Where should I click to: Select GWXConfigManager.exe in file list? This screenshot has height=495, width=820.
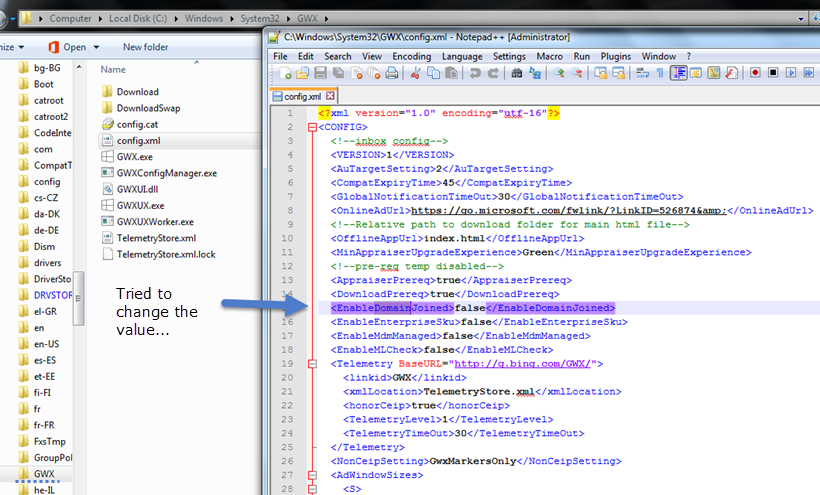[159, 173]
